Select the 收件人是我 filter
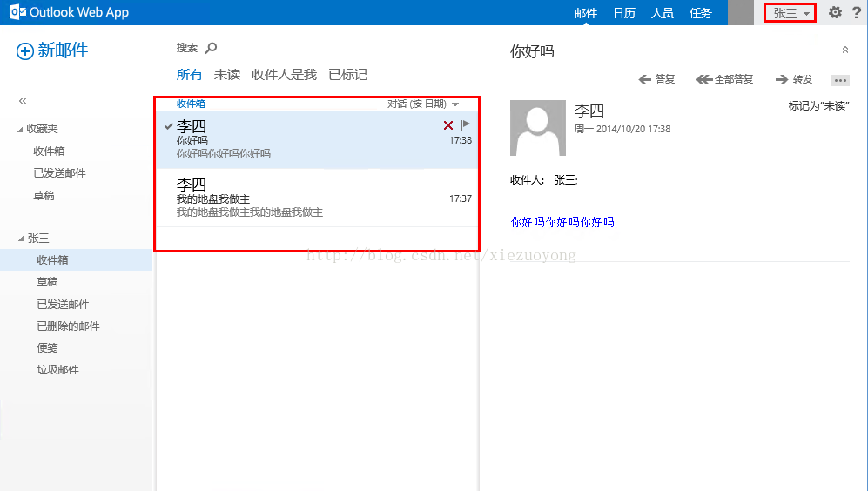The image size is (868, 491). [284, 75]
